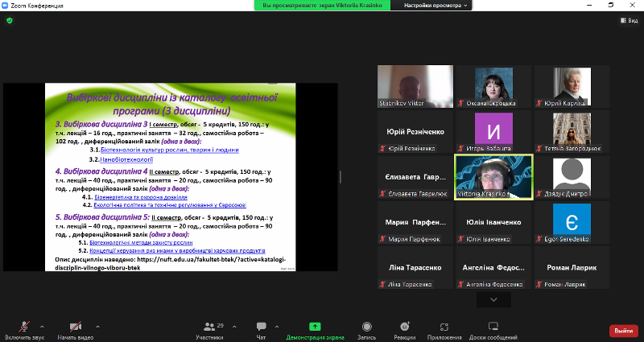Click the slide heading Вибіркові дисципліни із каталогу
Screen dimensions: 644x342
coord(171,104)
